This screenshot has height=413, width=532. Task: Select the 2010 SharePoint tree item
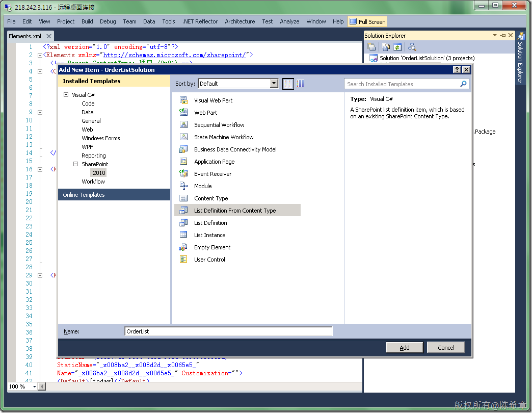coord(99,173)
